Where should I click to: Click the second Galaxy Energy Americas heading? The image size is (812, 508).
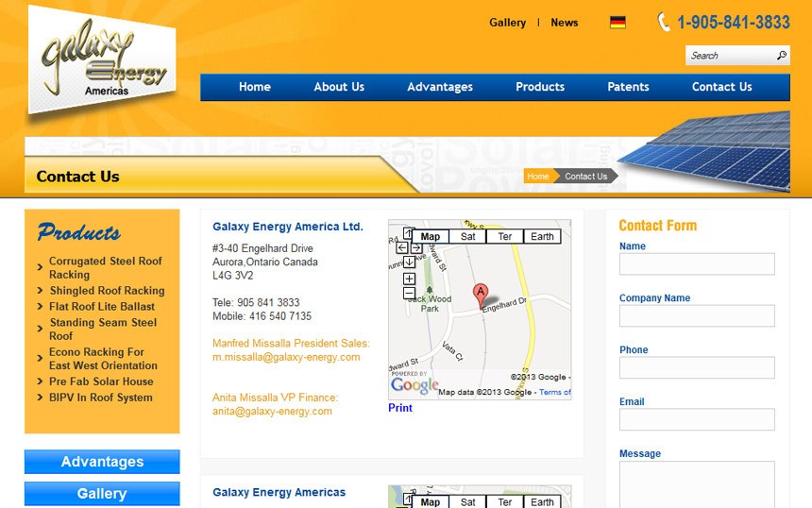tap(279, 493)
